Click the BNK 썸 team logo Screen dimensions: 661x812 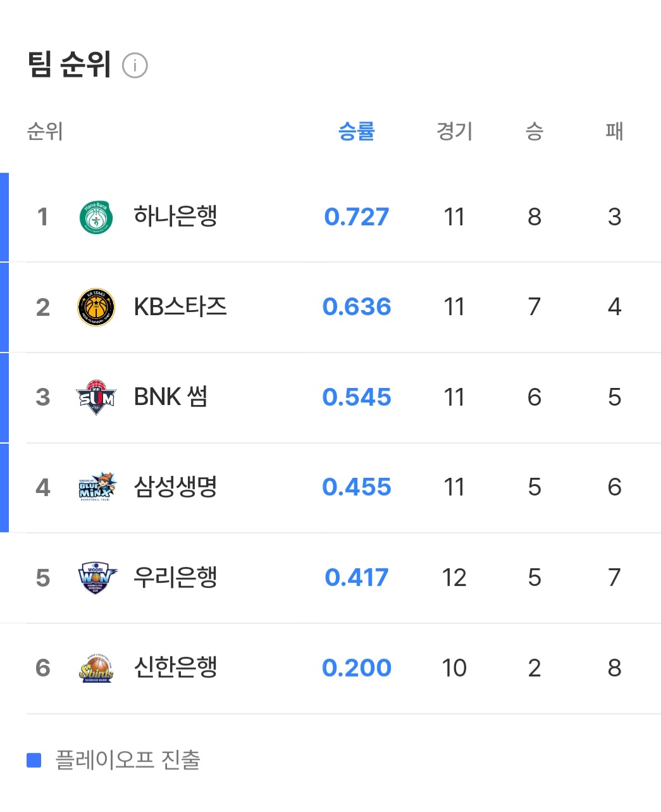coord(96,397)
